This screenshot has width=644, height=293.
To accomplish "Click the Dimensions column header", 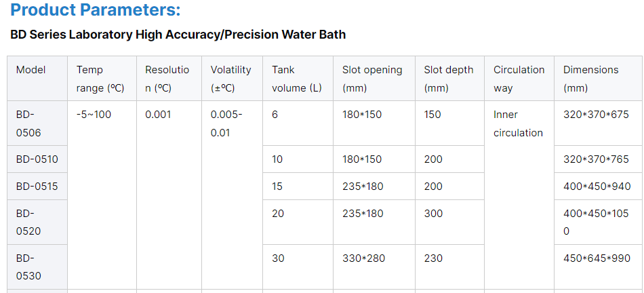I will point(590,79).
